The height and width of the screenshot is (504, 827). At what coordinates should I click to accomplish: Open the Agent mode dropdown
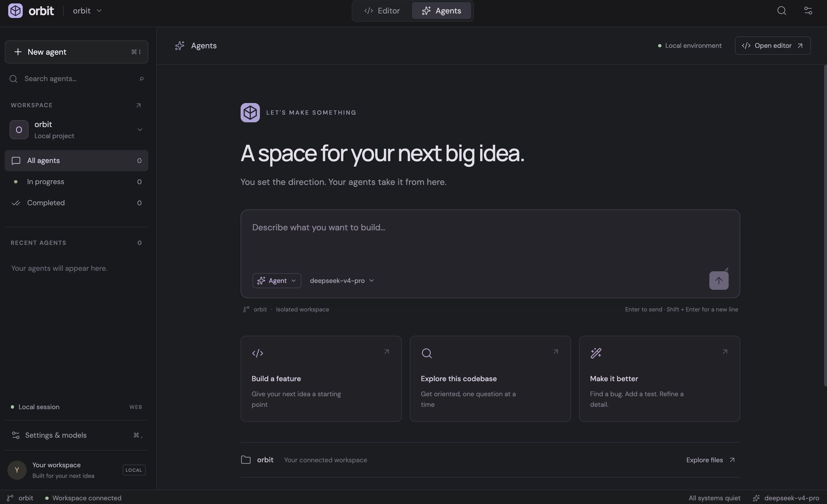[277, 281]
